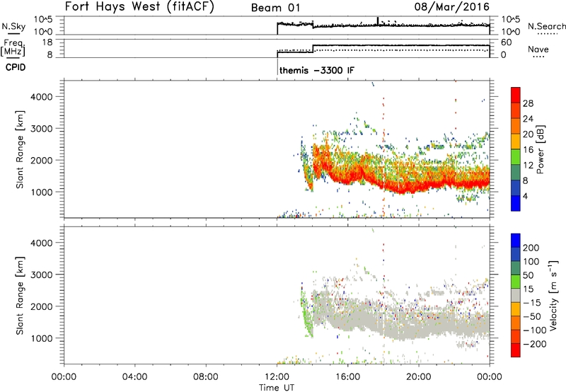
Task: Click the blue bottom segment of Power colorbar
Action: coord(516,203)
